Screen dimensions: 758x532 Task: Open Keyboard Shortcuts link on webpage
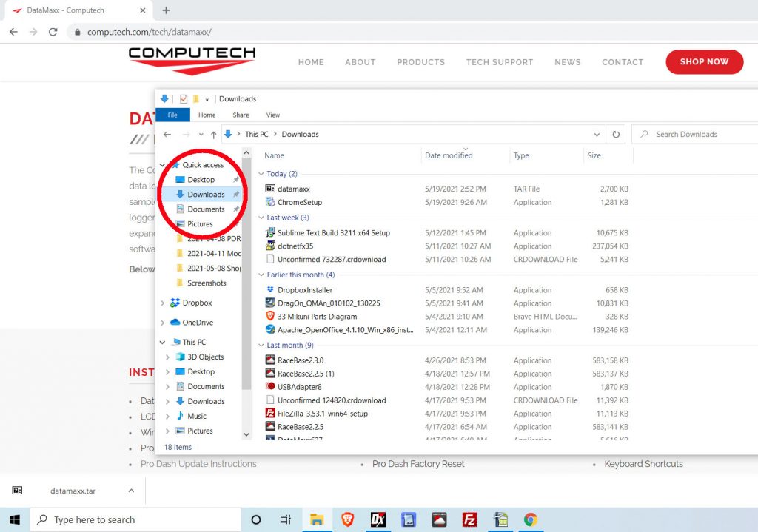[643, 464]
